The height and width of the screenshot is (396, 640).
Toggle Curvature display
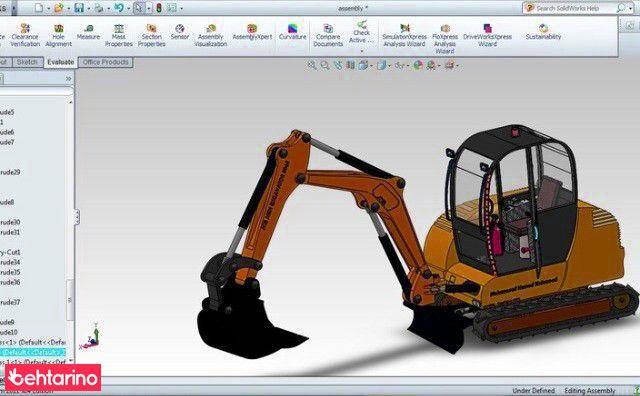[293, 32]
